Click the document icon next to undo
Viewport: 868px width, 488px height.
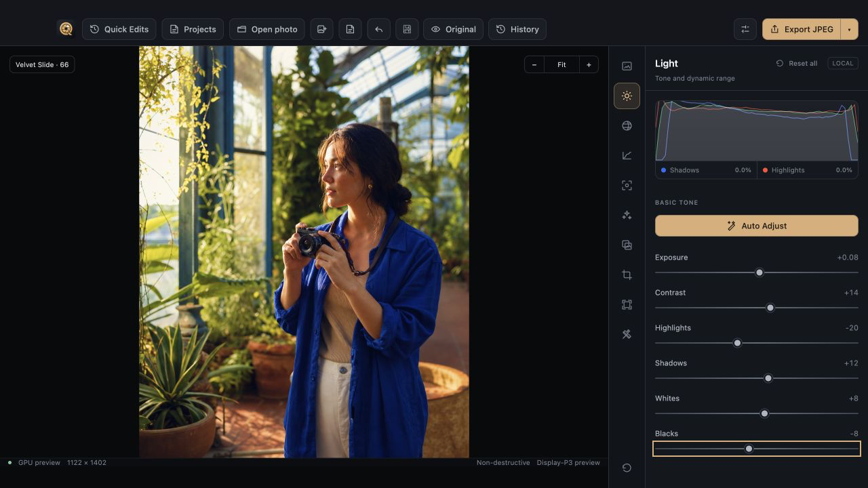(x=350, y=29)
